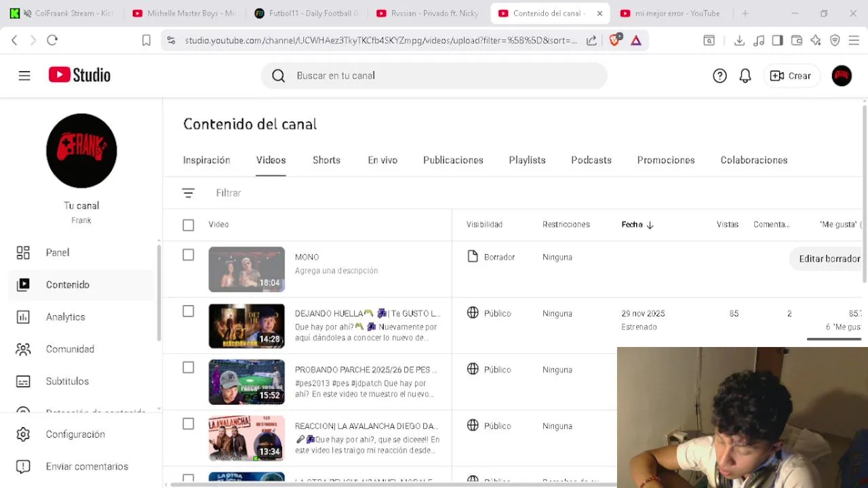Open the DEJANDO HUELLA video thumbnail
Viewport: 868px width, 488px height.
[x=247, y=325]
